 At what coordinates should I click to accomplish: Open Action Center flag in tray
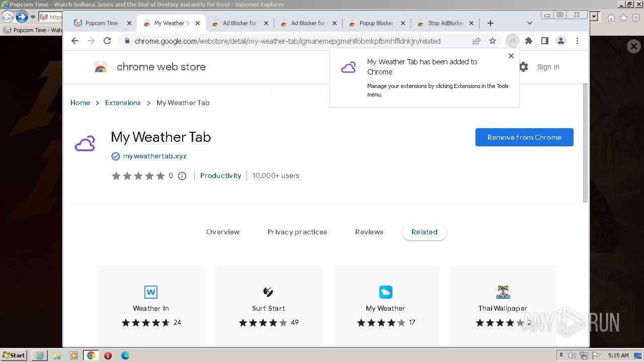tap(595, 355)
